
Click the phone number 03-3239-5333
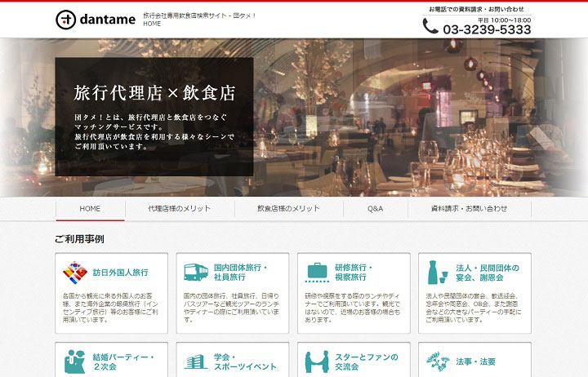[x=487, y=29]
